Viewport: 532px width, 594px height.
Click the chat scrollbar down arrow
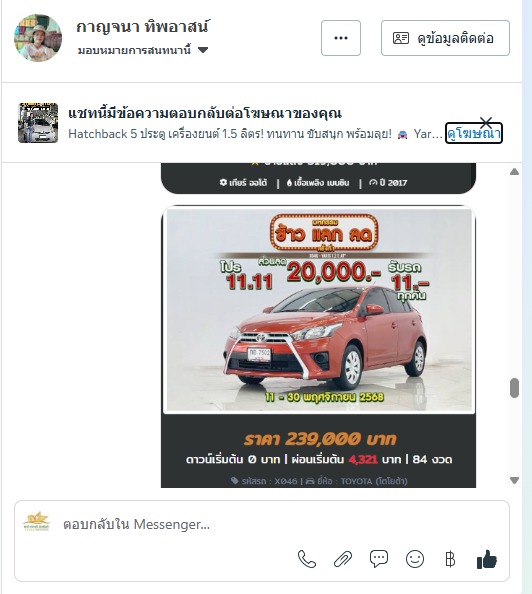point(514,480)
